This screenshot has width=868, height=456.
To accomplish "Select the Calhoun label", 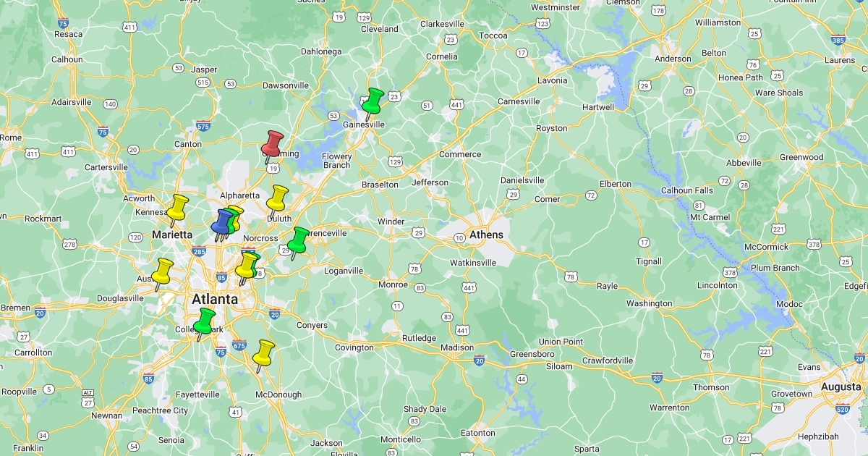I will (67, 59).
